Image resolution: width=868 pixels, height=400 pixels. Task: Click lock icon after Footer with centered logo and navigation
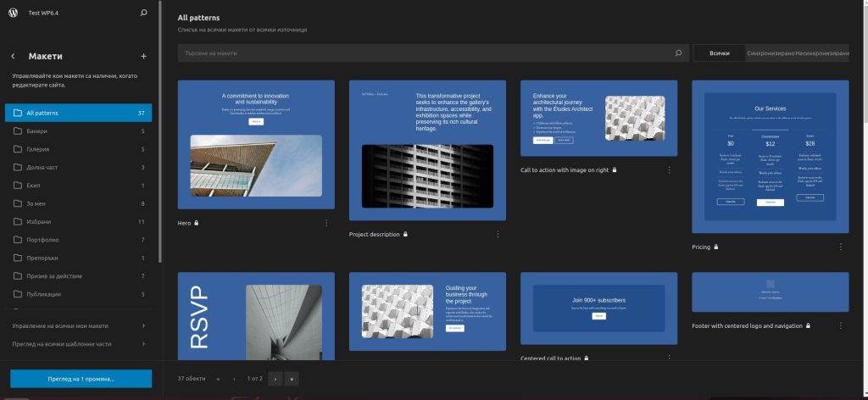tap(808, 326)
